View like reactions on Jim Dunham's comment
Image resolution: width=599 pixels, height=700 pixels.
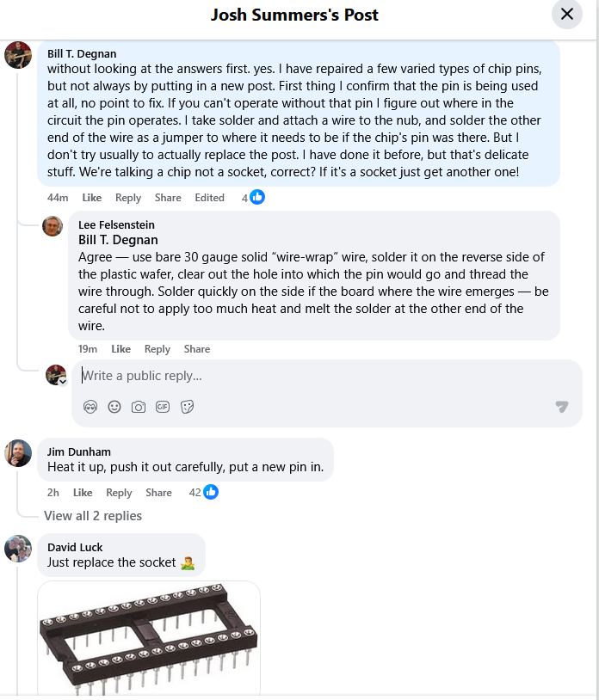coord(210,492)
